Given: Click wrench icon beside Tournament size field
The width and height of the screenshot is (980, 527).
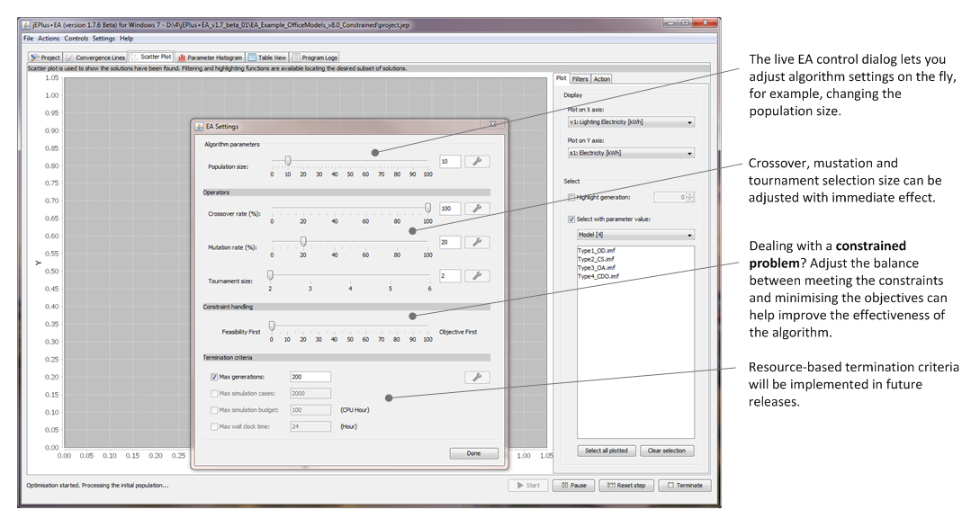Looking at the screenshot, I should pyautogui.click(x=477, y=276).
